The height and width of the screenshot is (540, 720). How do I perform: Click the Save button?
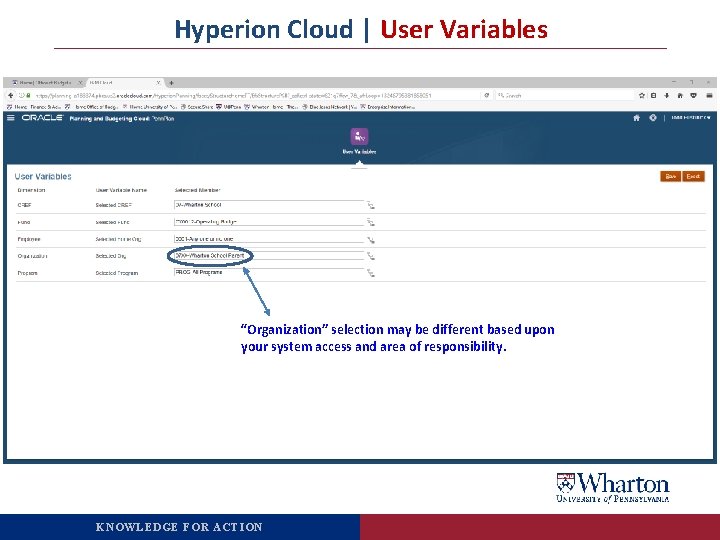point(670,176)
